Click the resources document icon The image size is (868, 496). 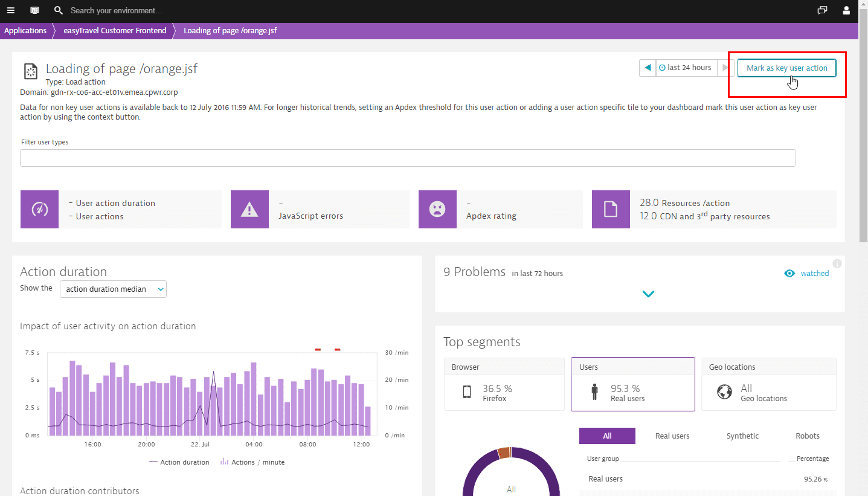pos(611,210)
